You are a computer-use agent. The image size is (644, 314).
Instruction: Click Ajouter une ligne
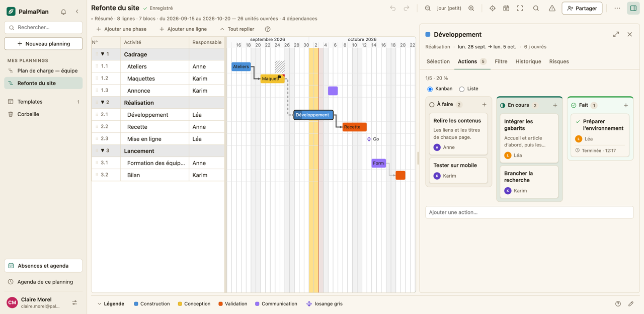(x=183, y=29)
